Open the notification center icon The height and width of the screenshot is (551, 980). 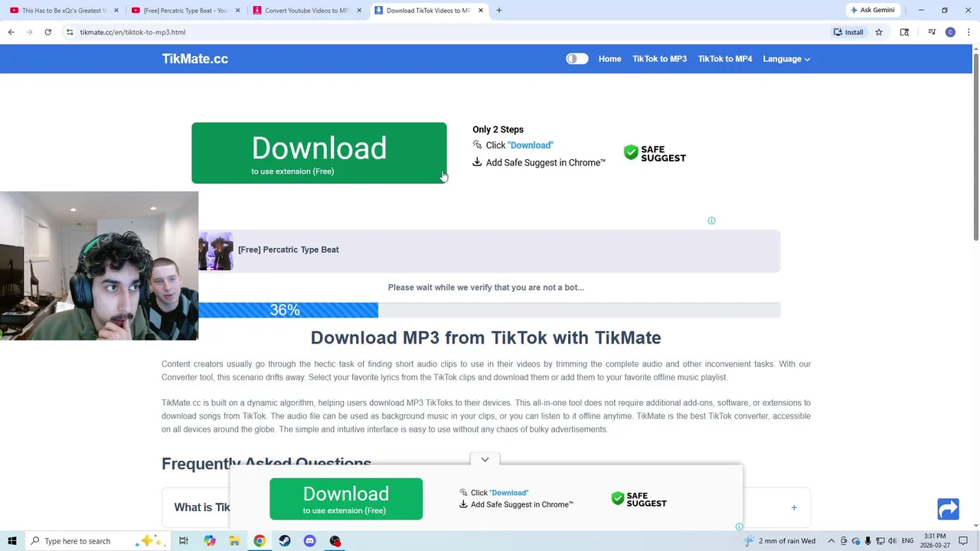tap(963, 541)
